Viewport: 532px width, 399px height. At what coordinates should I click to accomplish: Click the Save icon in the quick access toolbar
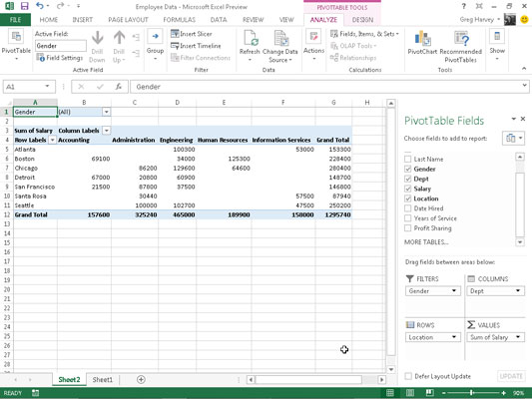click(x=24, y=6)
